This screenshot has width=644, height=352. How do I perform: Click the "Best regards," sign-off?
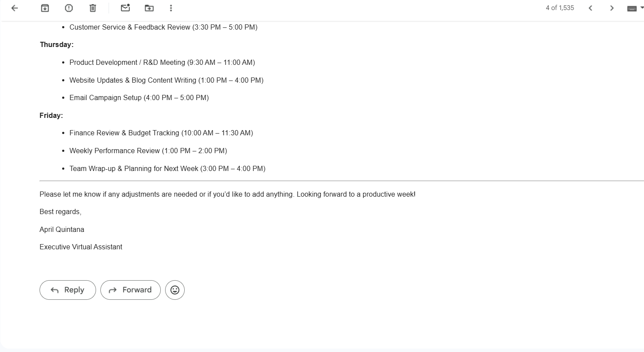[x=60, y=212]
